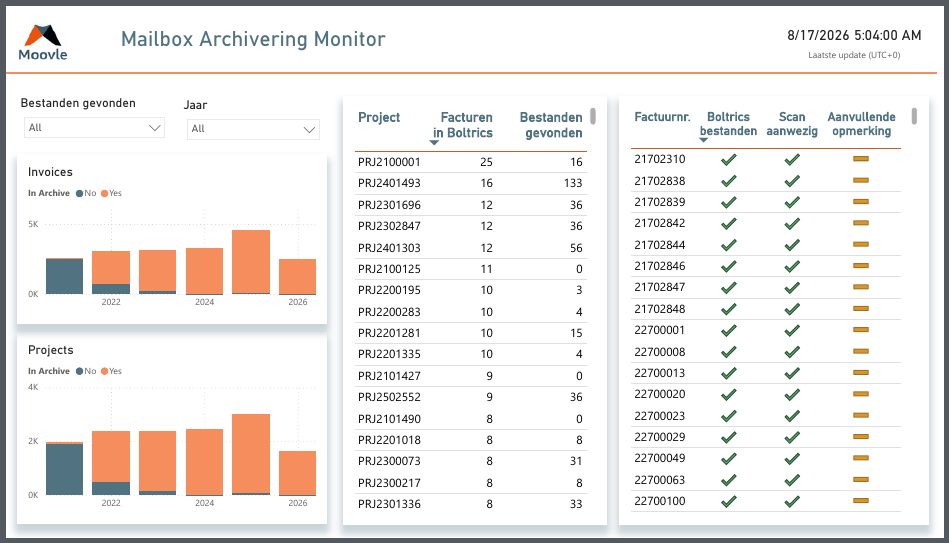Click opmerking dash icon for 22700023
This screenshot has height=543, width=949.
[861, 416]
